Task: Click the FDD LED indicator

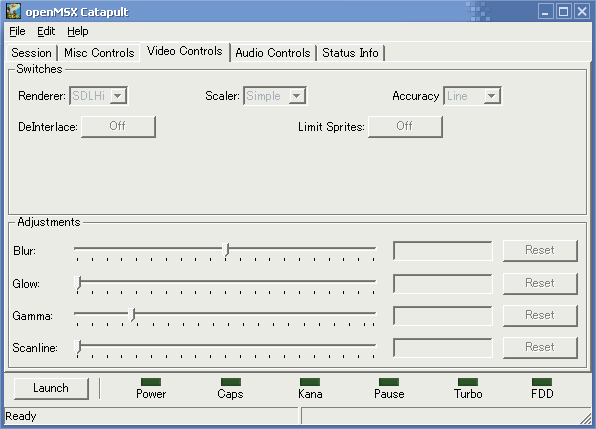Action: (542, 382)
